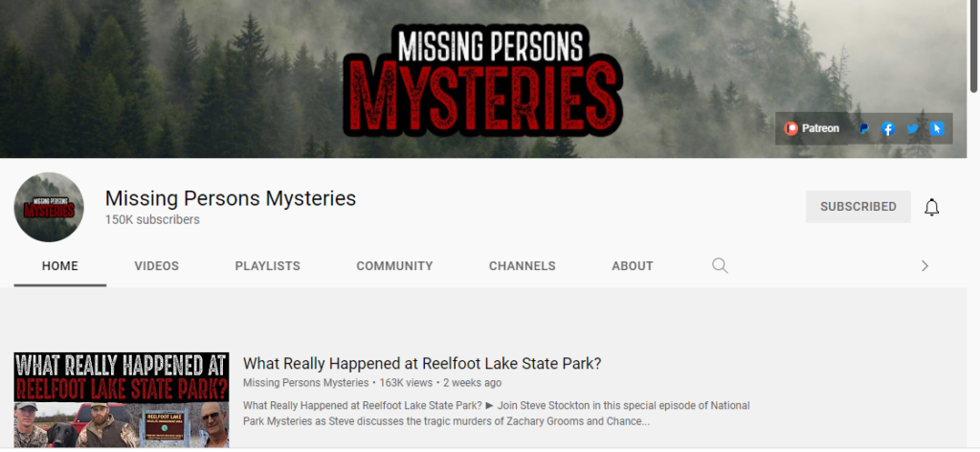Click Missing Persons Mysteries uploader name link
Image resolution: width=980 pixels, height=452 pixels.
click(305, 383)
